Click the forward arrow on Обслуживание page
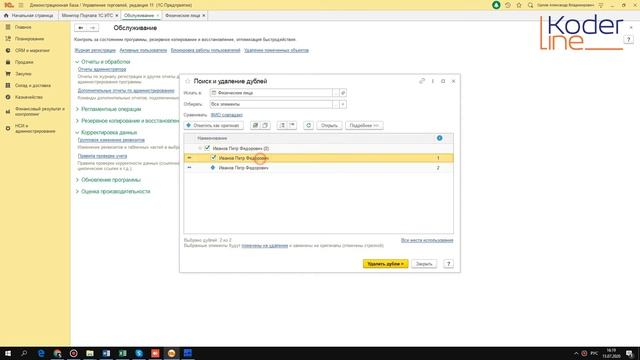This screenshot has height=360, width=640. 93,28
